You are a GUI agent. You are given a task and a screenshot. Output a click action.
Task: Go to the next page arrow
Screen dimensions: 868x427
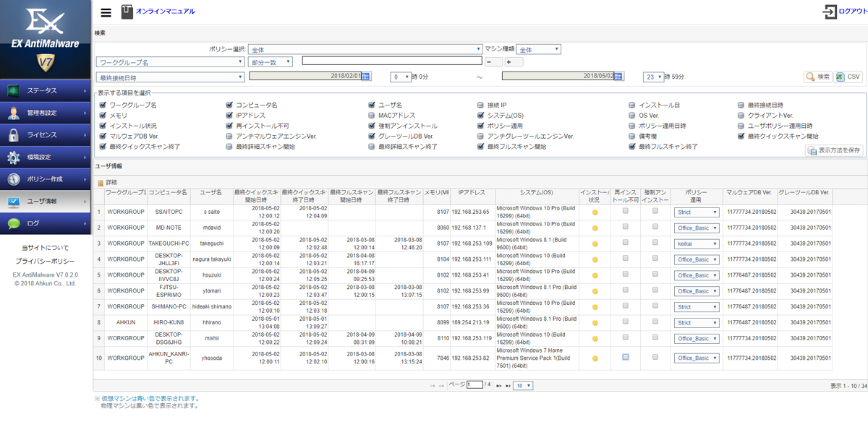click(498, 386)
